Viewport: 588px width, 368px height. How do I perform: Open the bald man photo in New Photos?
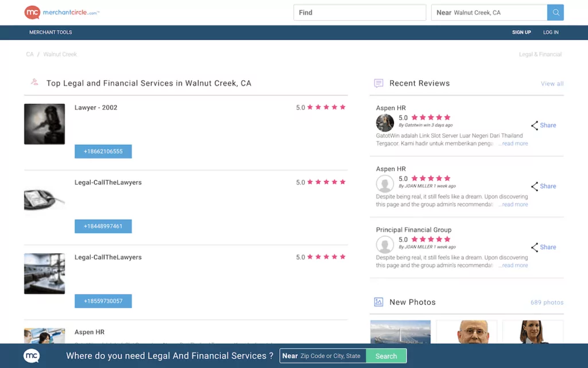[467, 332]
